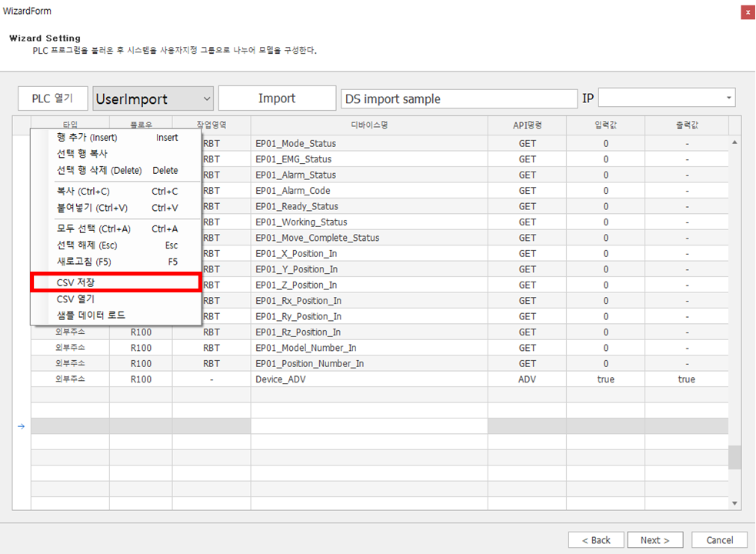Close the WizardForm window
Image resolution: width=756 pixels, height=554 pixels.
pyautogui.click(x=747, y=12)
